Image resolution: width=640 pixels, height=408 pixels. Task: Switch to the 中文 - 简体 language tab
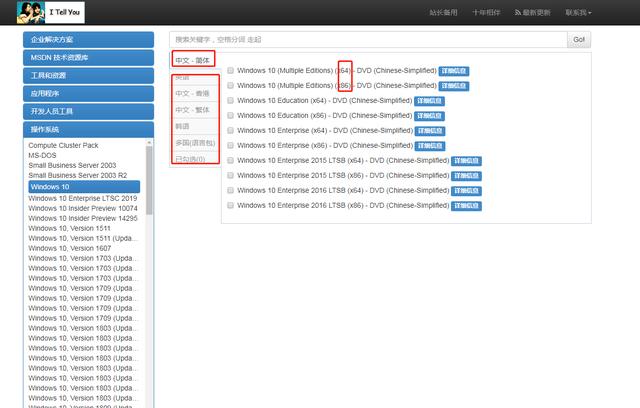pyautogui.click(x=192, y=60)
